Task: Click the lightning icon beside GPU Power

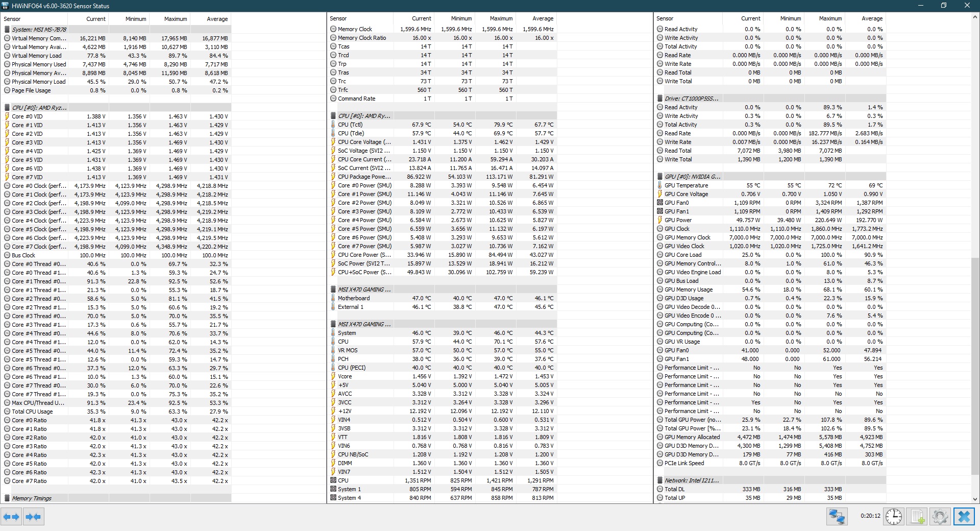Action: (660, 220)
